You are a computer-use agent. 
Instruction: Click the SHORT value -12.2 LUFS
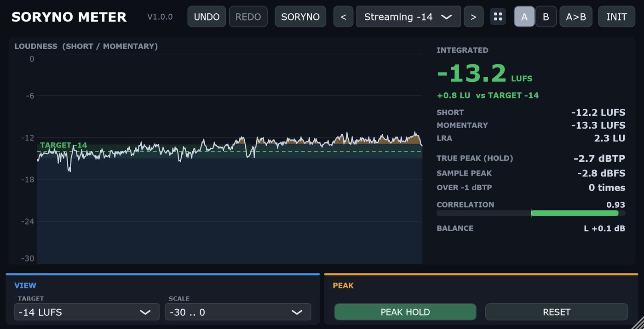598,112
